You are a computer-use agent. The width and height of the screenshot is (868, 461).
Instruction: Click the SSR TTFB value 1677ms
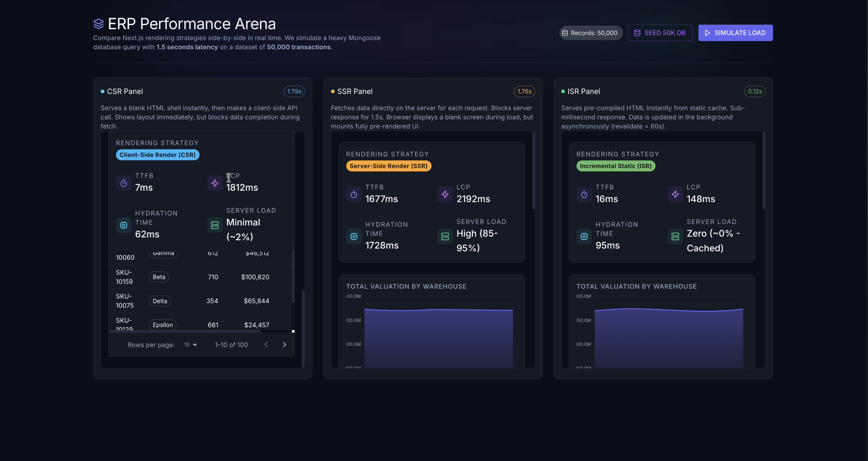(381, 199)
